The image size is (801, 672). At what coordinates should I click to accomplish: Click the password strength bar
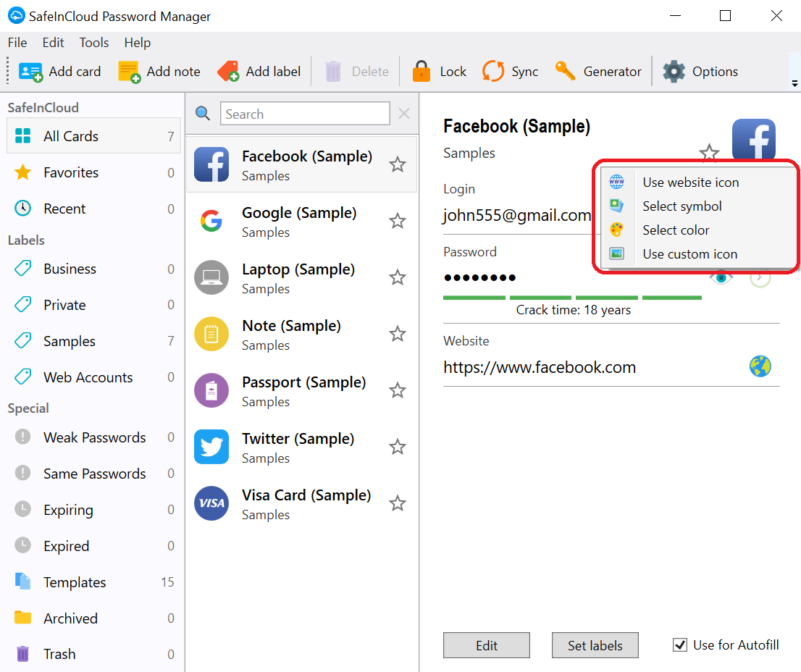pyautogui.click(x=572, y=298)
